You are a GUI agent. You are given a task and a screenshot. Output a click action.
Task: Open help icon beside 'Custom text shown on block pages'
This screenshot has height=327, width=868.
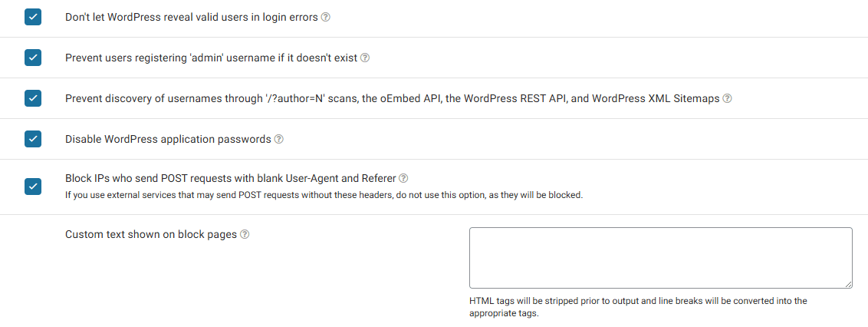(245, 235)
